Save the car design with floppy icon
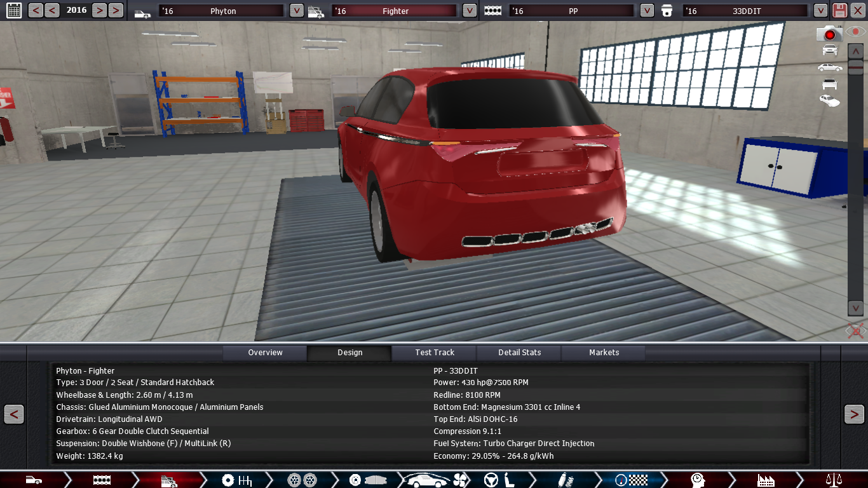Viewport: 868px width, 488px height. (840, 10)
